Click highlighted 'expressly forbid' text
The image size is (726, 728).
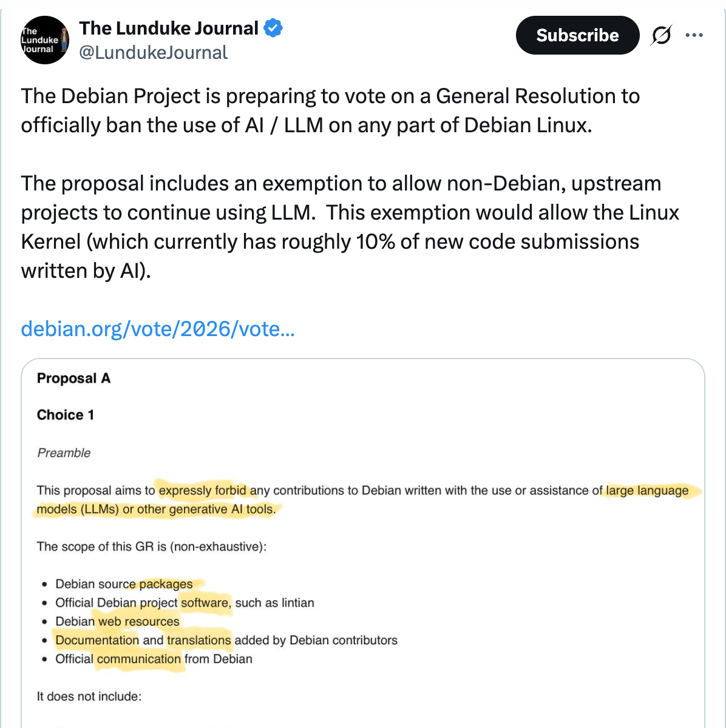203,490
